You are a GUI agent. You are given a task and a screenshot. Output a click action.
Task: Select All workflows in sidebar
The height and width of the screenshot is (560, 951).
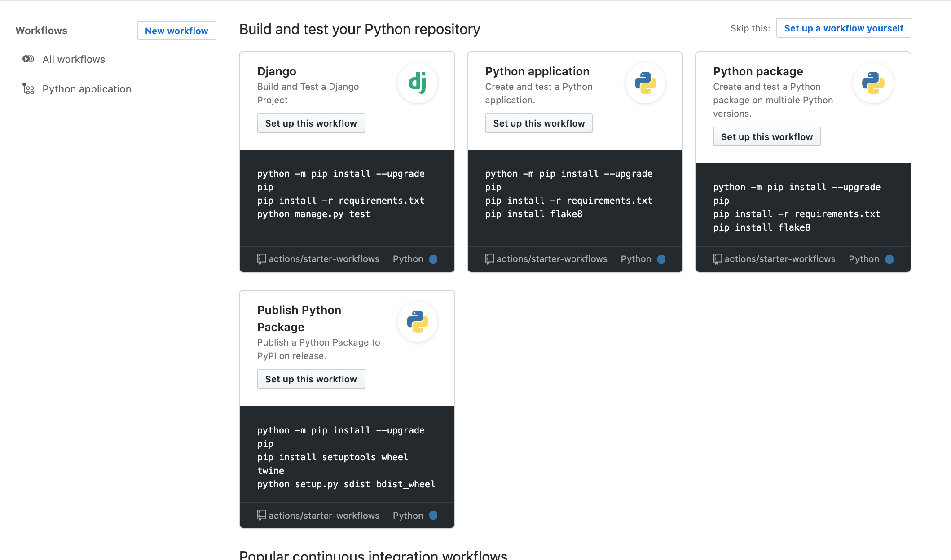[74, 59]
